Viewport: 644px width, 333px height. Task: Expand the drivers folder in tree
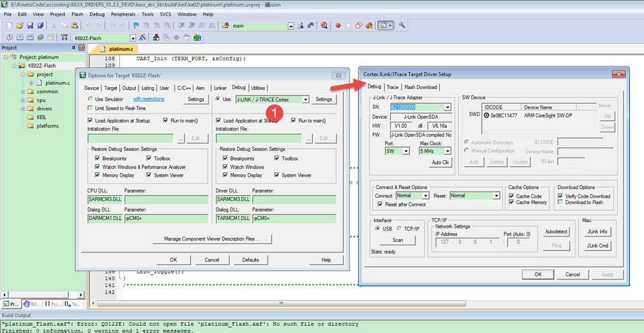tap(23, 109)
